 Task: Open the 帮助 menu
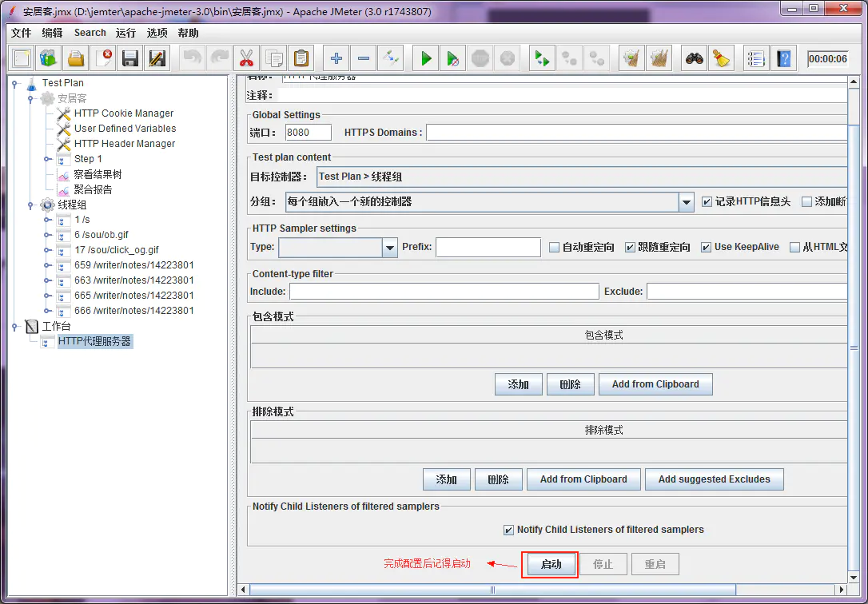coord(188,33)
